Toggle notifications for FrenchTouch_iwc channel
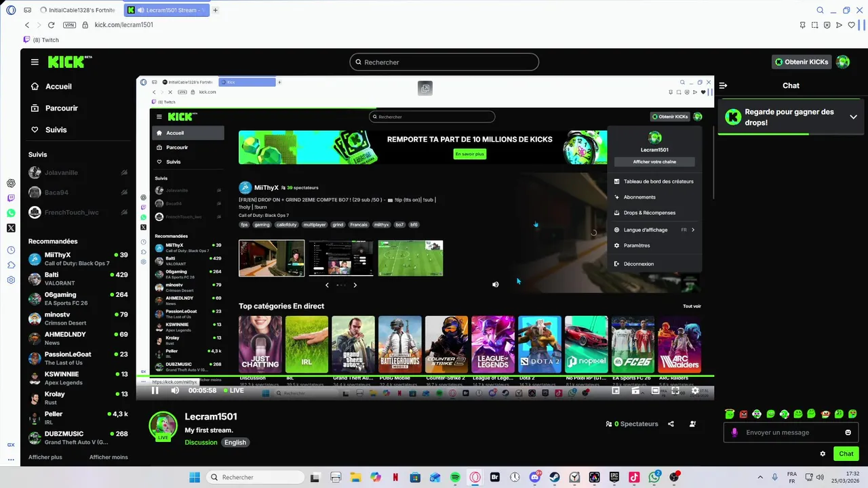Viewport: 868px width, 488px height. click(124, 212)
